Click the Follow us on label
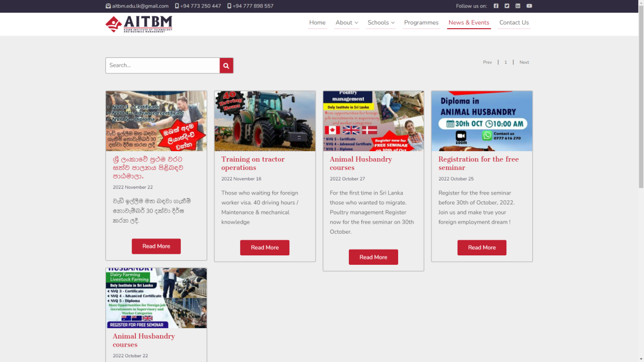The height and width of the screenshot is (362, 644). point(471,6)
